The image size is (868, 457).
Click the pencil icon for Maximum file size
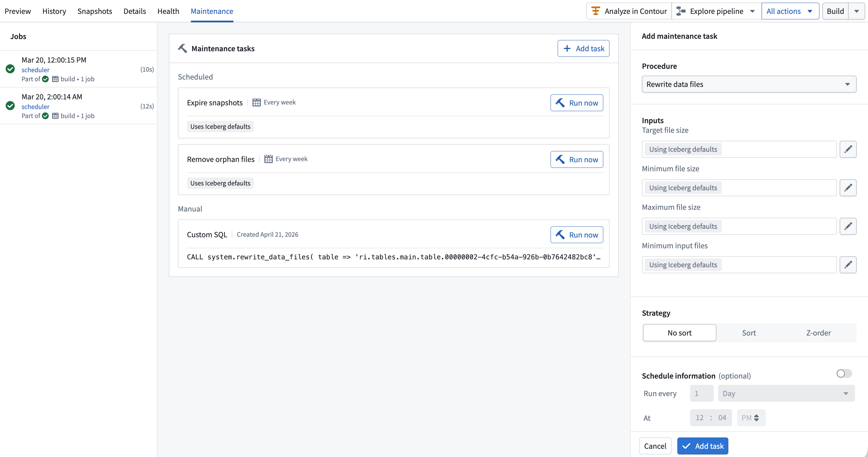[x=848, y=226]
